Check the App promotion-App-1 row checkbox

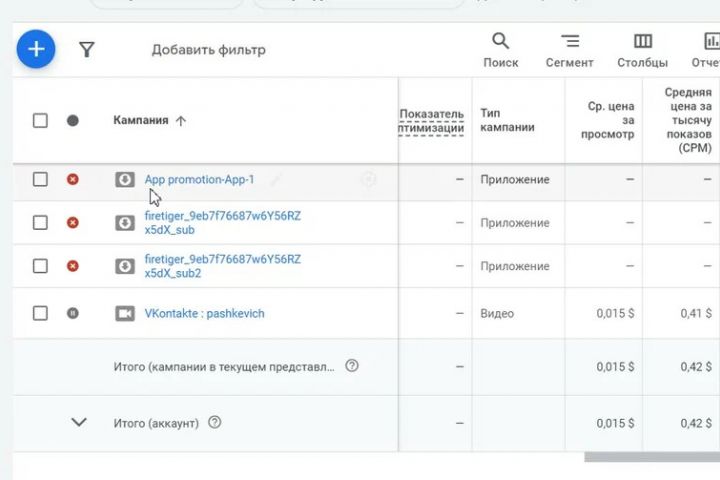coord(40,179)
